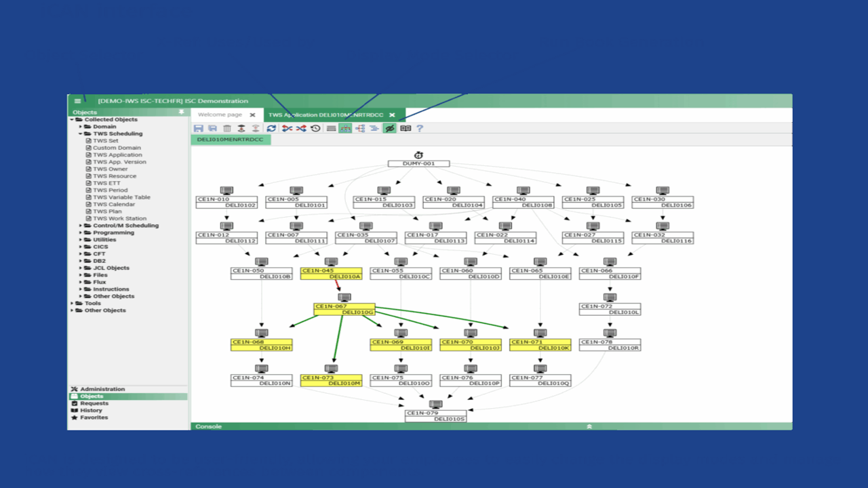Open the hamburger main menu
Screen dimensions: 868x488
click(77, 101)
